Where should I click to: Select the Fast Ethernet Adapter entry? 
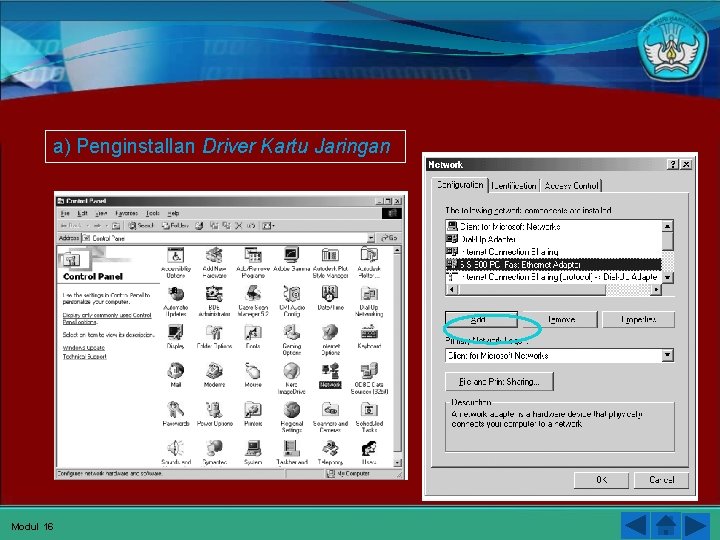click(553, 264)
